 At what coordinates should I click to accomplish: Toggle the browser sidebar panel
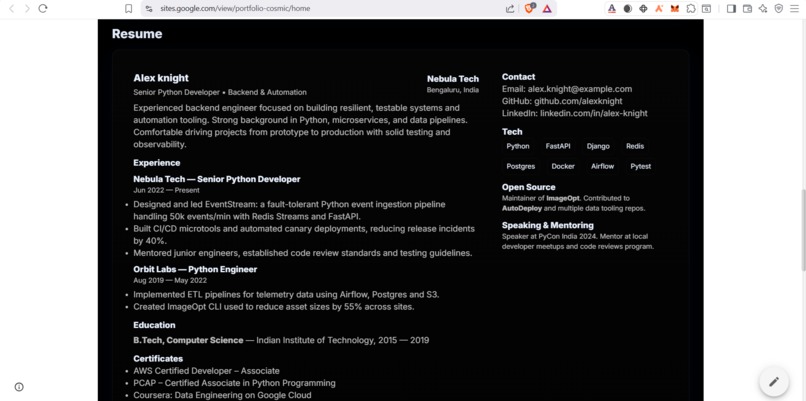pyautogui.click(x=731, y=9)
